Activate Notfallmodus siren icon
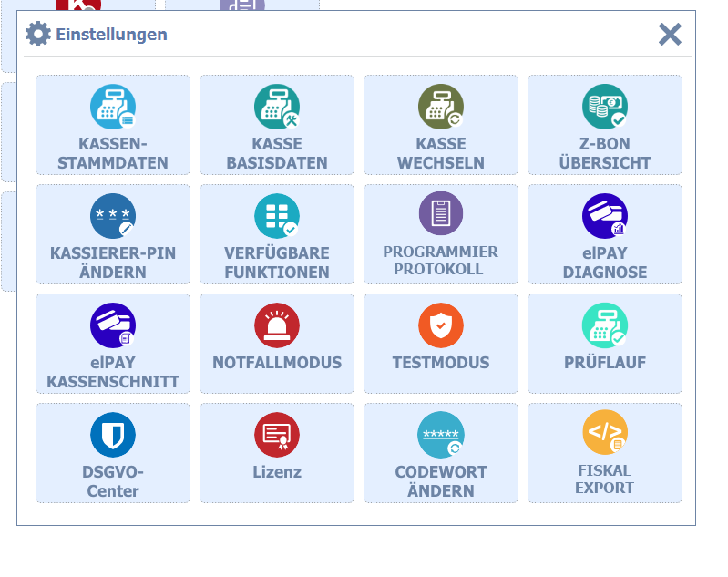This screenshot has height=577, width=728. [x=277, y=325]
